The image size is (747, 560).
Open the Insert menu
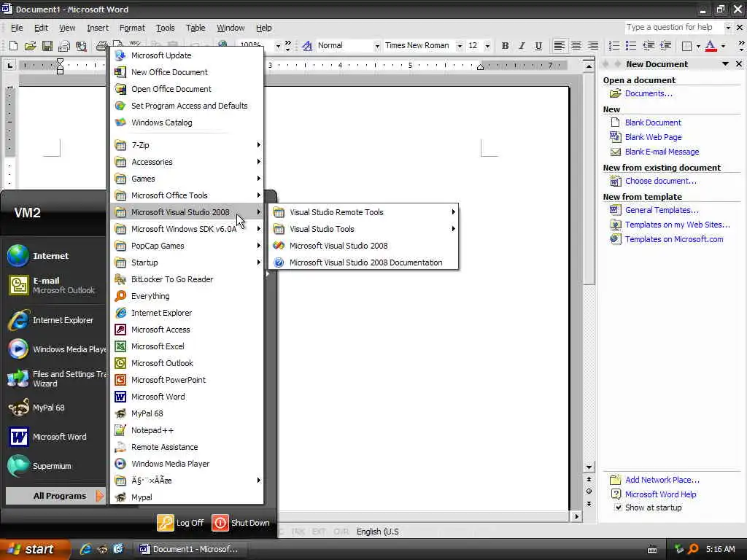(98, 28)
